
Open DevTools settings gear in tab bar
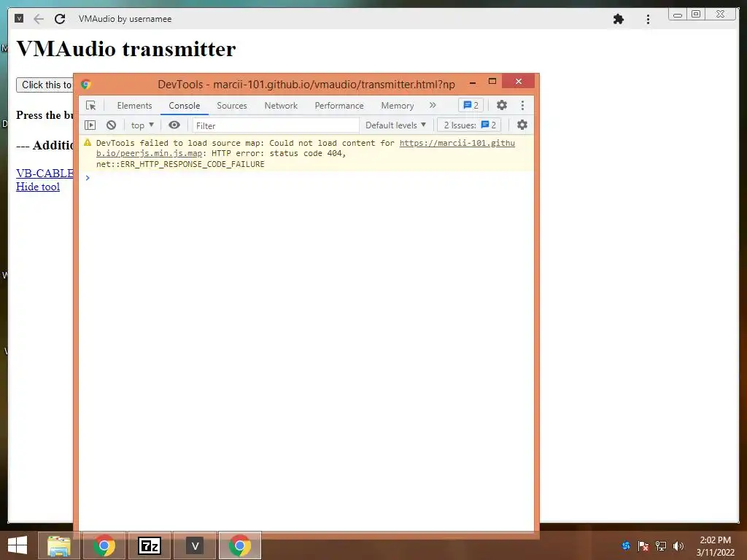pyautogui.click(x=502, y=105)
